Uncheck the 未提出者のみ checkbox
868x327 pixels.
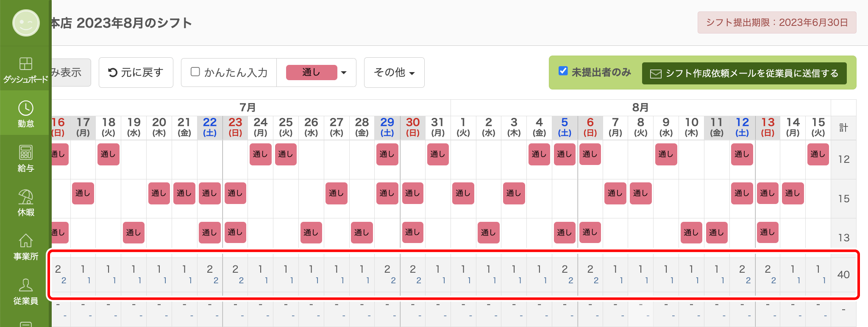click(x=563, y=71)
